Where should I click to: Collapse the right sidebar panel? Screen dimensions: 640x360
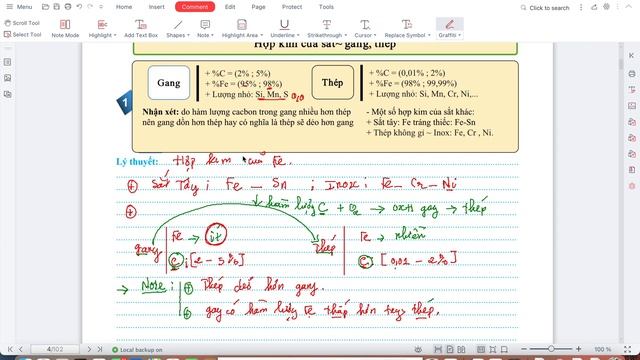click(x=631, y=56)
